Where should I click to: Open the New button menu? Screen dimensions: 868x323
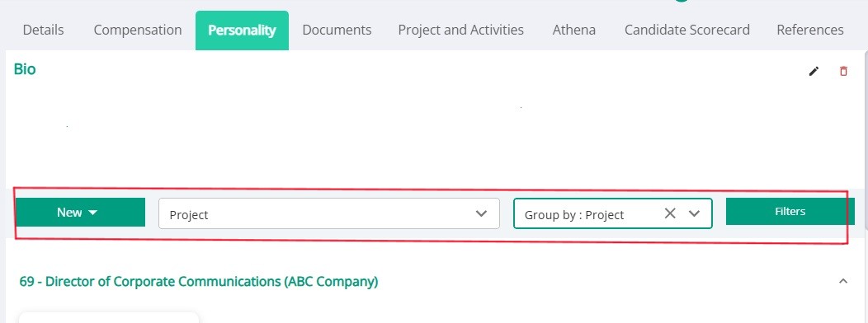(80, 213)
